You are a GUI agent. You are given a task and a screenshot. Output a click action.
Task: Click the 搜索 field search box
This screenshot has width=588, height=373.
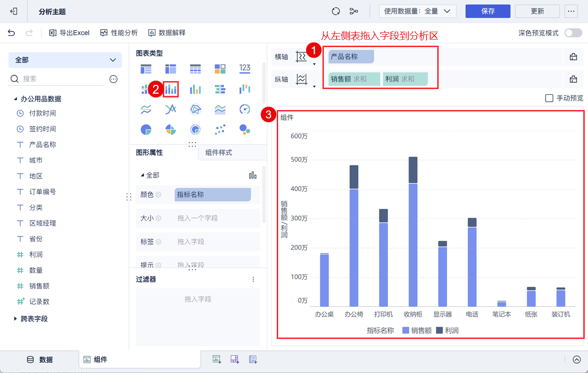tap(56, 79)
